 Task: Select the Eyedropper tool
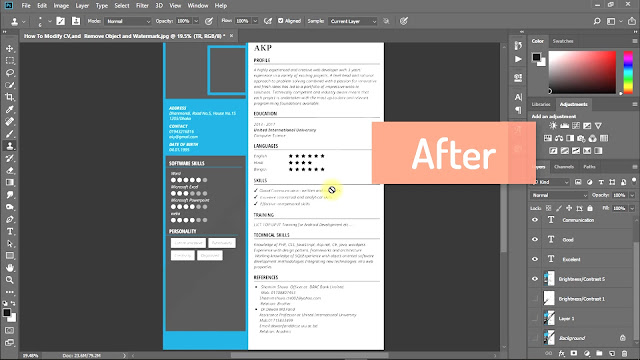point(10,109)
